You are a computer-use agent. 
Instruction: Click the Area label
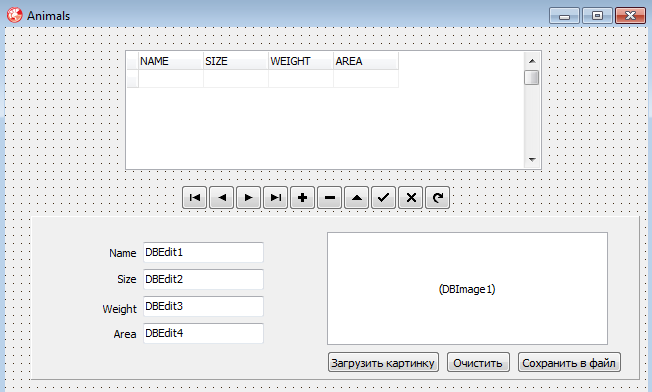click(125, 334)
